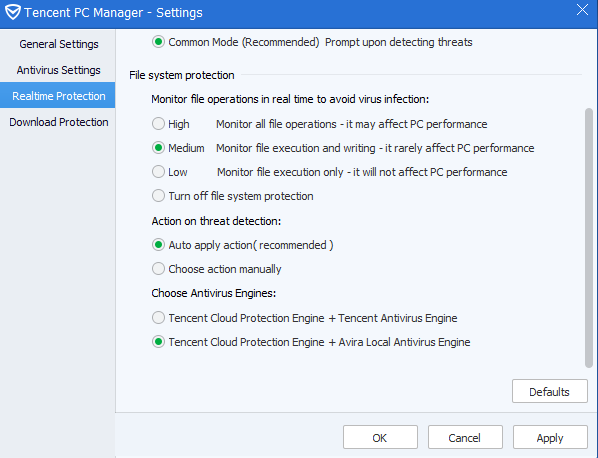Viewport: 598px width, 458px height.
Task: Click the Defaults button
Action: (x=550, y=391)
